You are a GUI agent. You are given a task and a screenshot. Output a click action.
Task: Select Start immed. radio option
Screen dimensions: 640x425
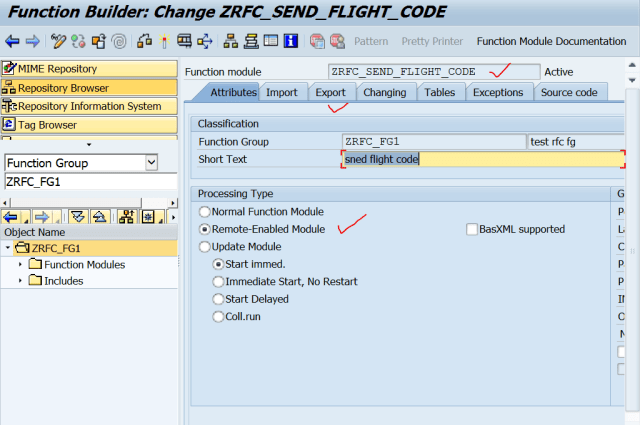coord(218,265)
